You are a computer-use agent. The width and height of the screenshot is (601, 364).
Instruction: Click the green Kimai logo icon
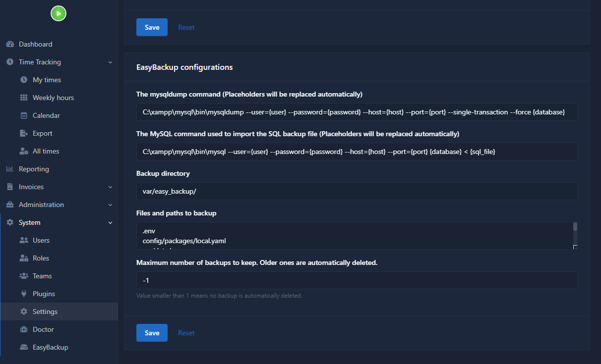tap(59, 13)
